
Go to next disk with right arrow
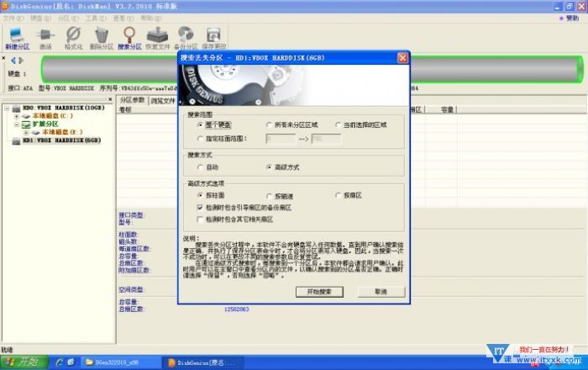(21, 61)
